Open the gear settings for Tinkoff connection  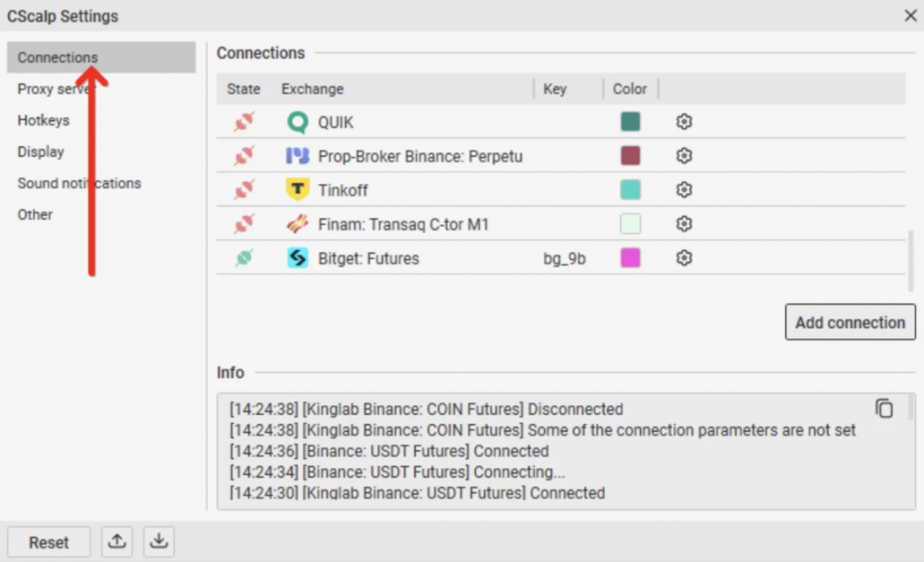coord(684,190)
